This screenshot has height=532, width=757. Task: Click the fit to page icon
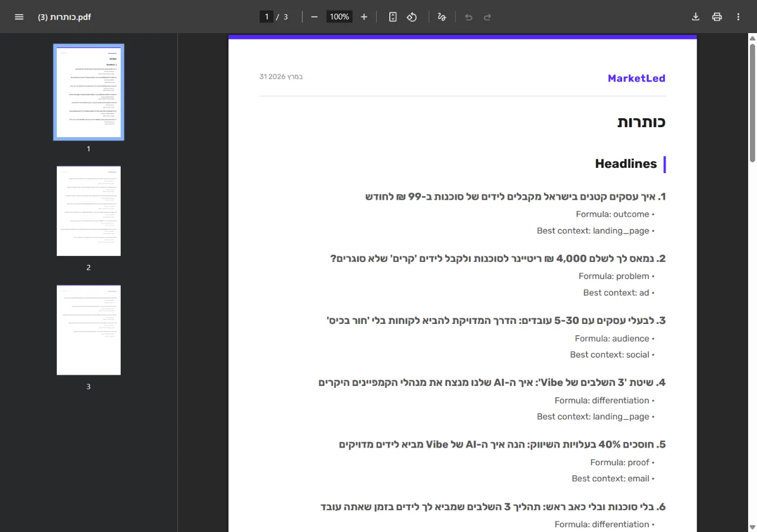tap(393, 17)
